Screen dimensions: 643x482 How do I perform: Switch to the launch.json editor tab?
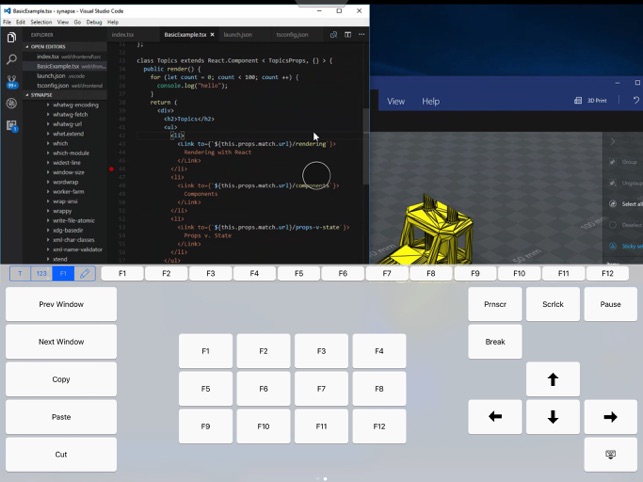pyautogui.click(x=238, y=35)
